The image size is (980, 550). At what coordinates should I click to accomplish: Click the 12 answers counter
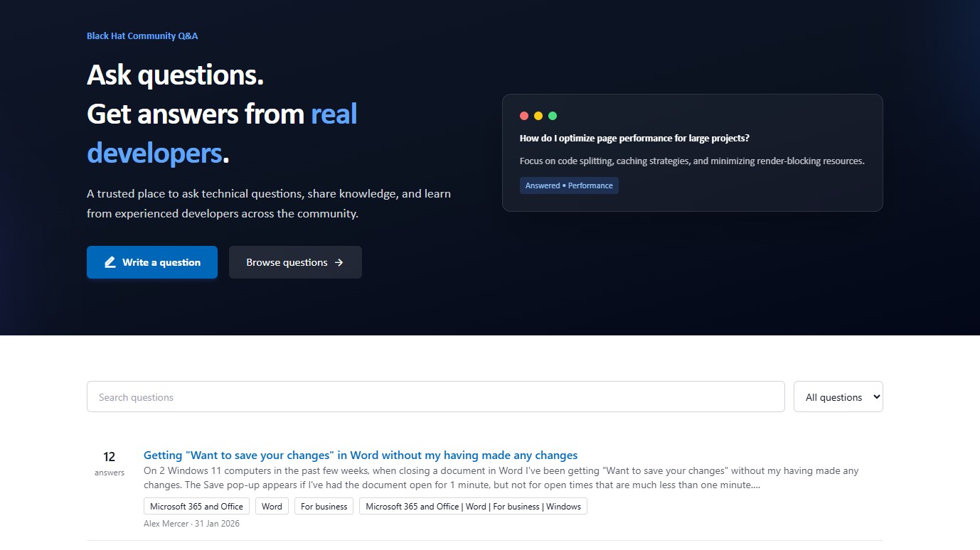(x=108, y=457)
